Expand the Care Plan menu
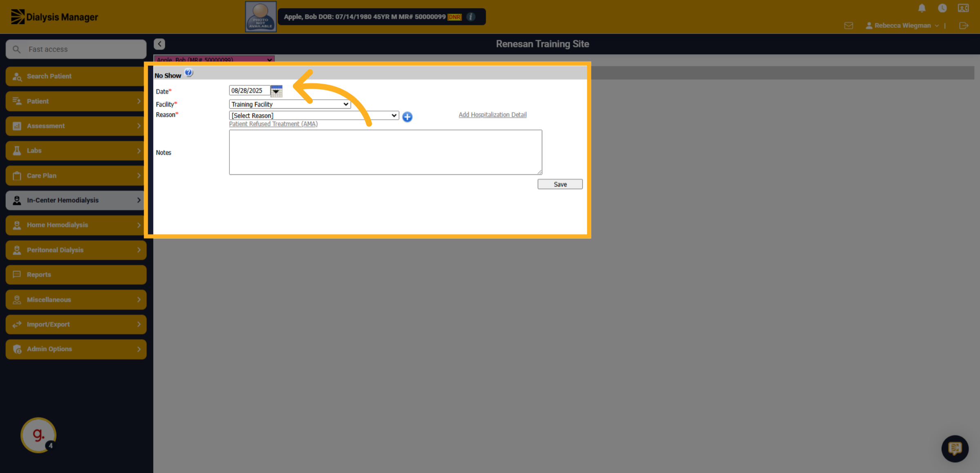Image resolution: width=980 pixels, height=473 pixels. point(76,175)
